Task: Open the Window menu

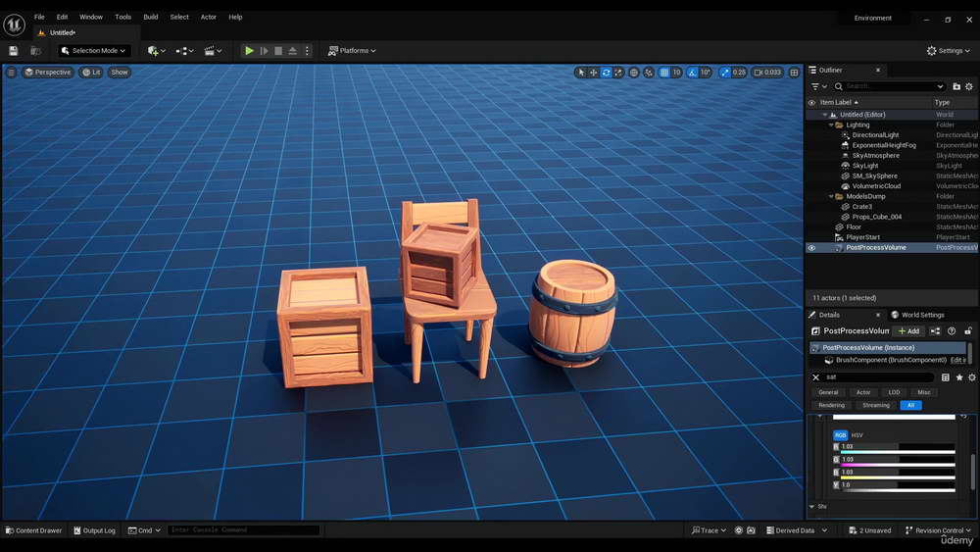Action: 91,17
